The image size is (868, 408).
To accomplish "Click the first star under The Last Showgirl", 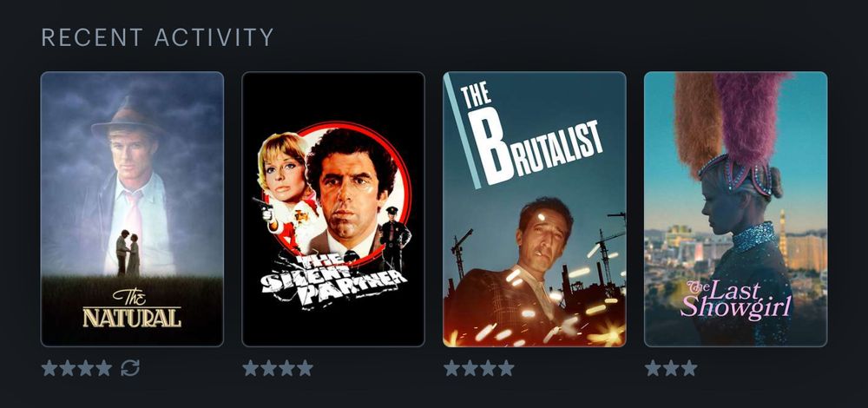I will [653, 367].
